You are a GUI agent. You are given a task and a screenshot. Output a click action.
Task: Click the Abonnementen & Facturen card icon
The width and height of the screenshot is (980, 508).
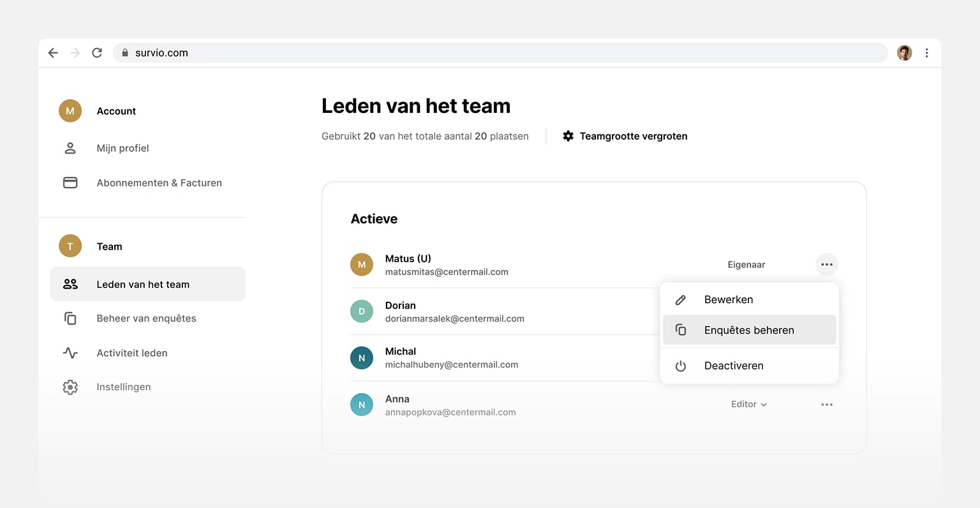coord(70,183)
